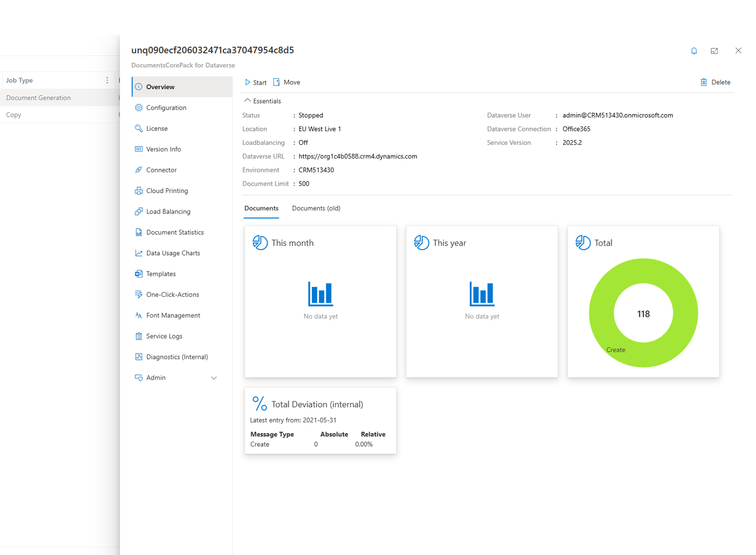Start the service with Start button
The image size is (756, 555).
coord(256,82)
